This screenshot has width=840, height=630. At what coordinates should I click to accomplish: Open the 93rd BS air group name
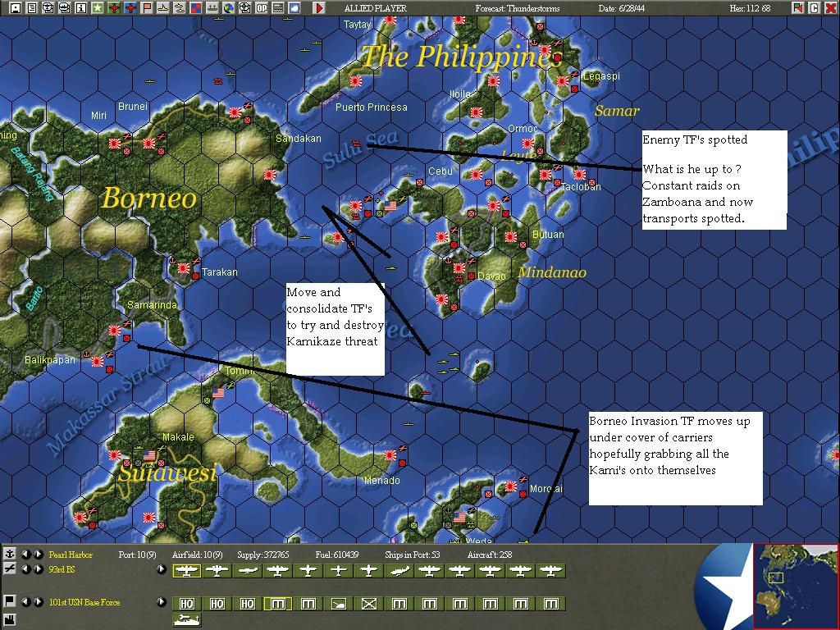point(62,569)
